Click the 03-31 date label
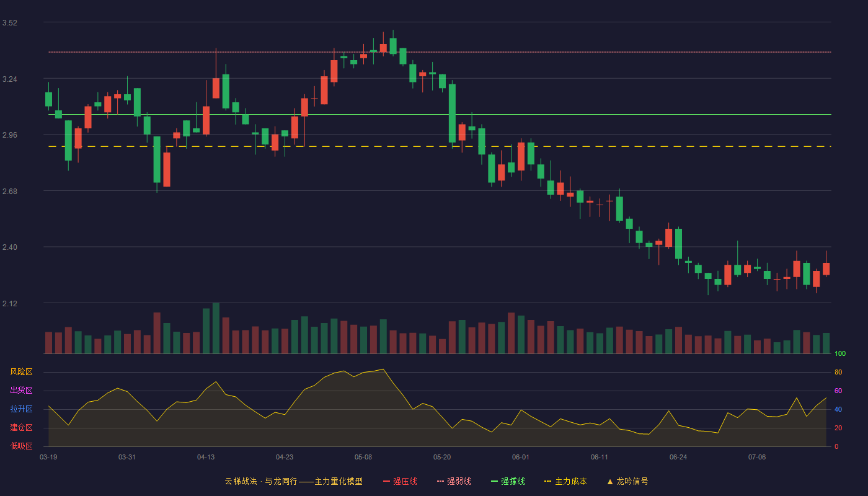Viewport: 868px width, 496px height. pyautogui.click(x=127, y=457)
